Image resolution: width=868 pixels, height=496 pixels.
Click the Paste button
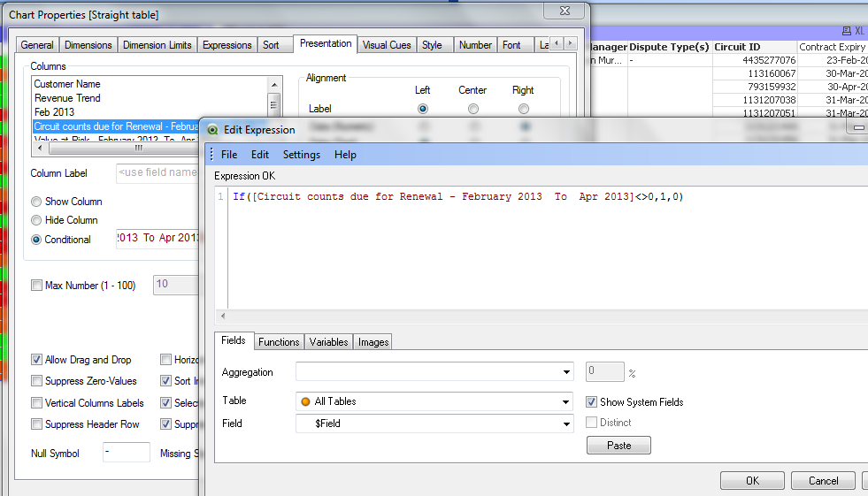tap(618, 445)
